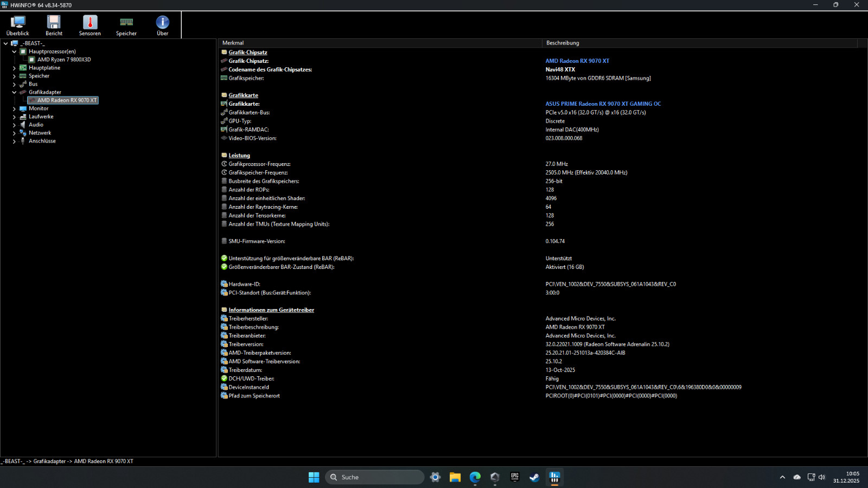Open the Speicher memory module icon
The image size is (868, 488).
(x=126, y=25)
